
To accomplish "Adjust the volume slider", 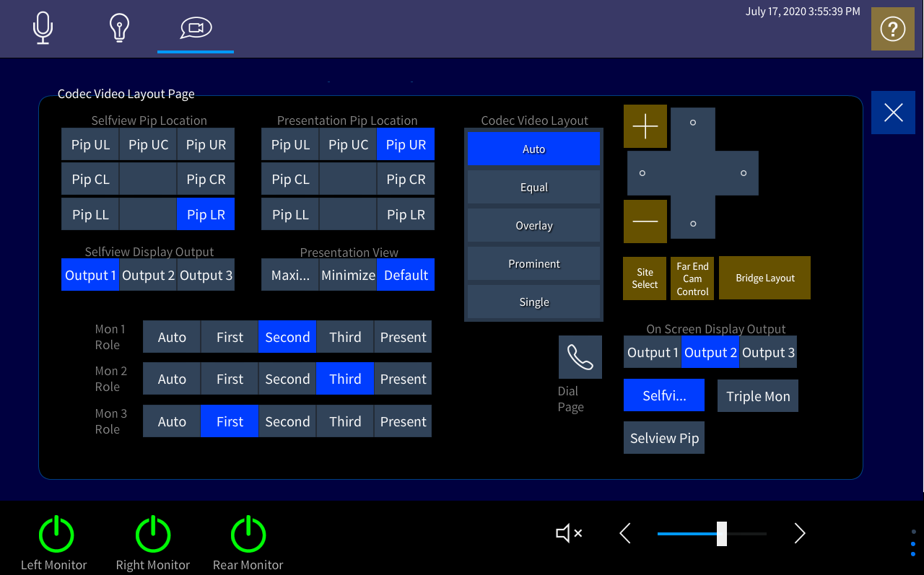I will (x=723, y=533).
